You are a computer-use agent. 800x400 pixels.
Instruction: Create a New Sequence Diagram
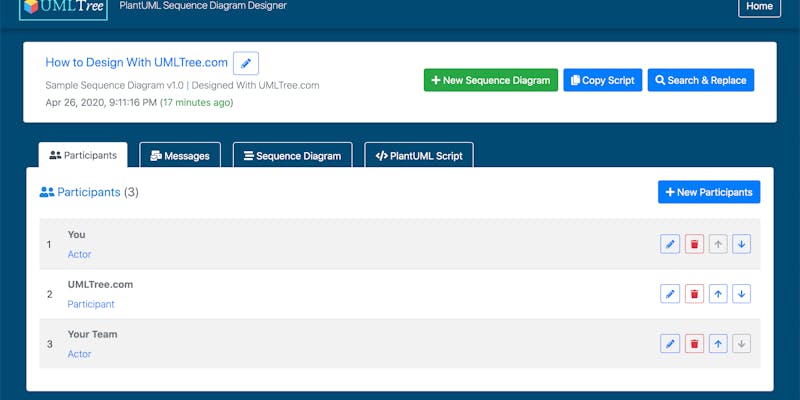[x=491, y=80]
